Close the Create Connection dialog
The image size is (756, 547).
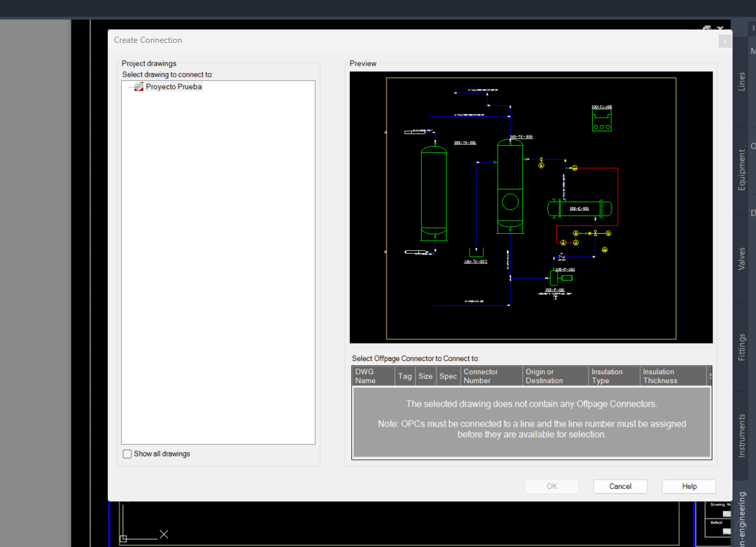pos(725,41)
